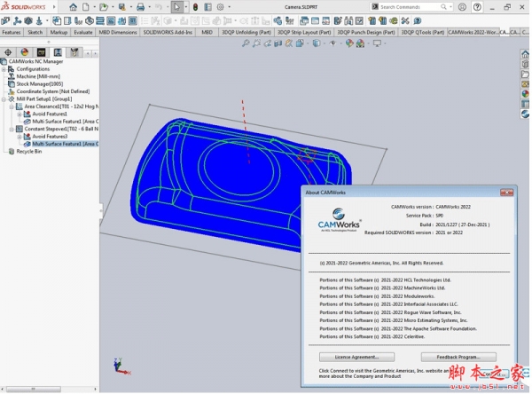Image resolution: width=532 pixels, height=394 pixels.
Task: Select the Recycle Bin tree item
Action: pos(29,152)
